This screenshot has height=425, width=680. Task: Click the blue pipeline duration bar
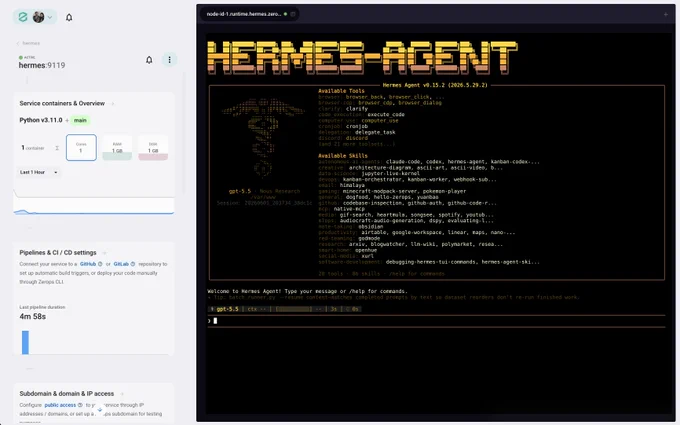click(x=25, y=342)
